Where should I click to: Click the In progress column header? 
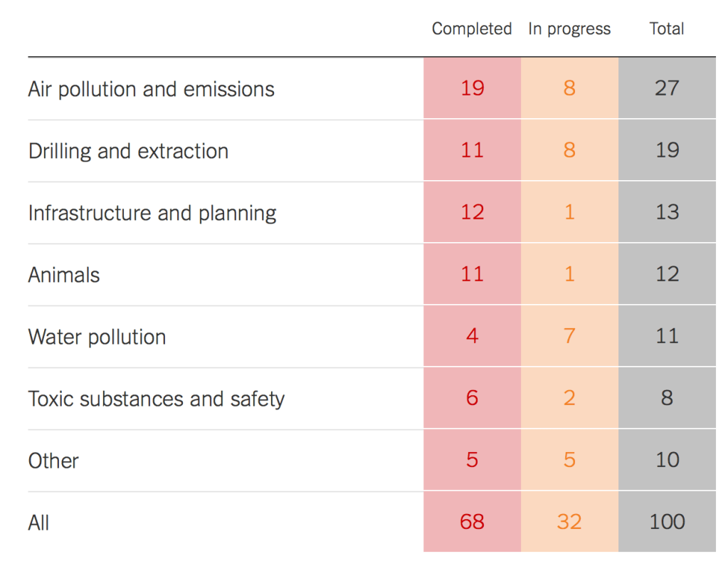[569, 29]
